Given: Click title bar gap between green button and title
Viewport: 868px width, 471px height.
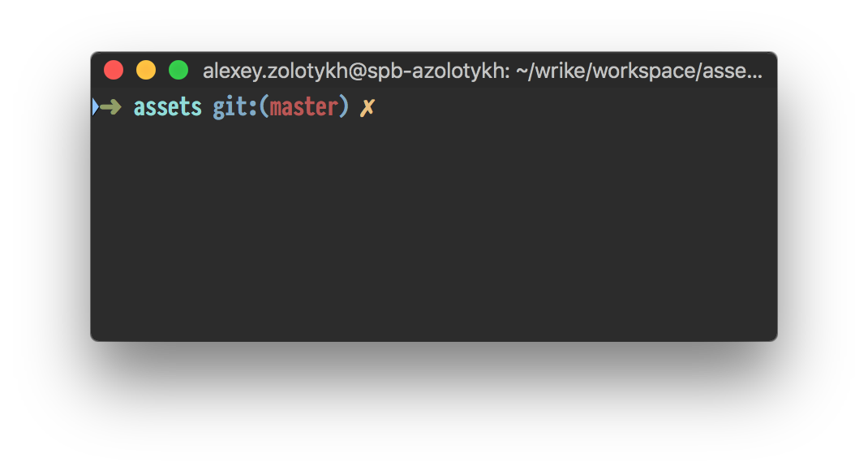Looking at the screenshot, I should 196,71.
